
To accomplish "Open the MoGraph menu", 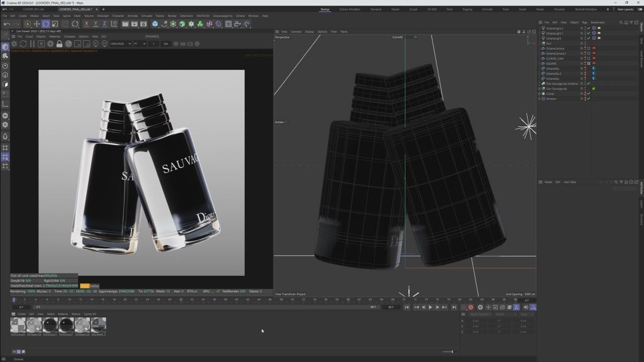I will click(103, 16).
